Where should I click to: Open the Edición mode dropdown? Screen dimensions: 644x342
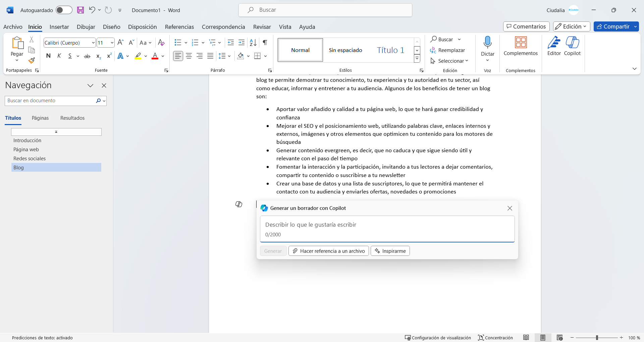click(572, 26)
